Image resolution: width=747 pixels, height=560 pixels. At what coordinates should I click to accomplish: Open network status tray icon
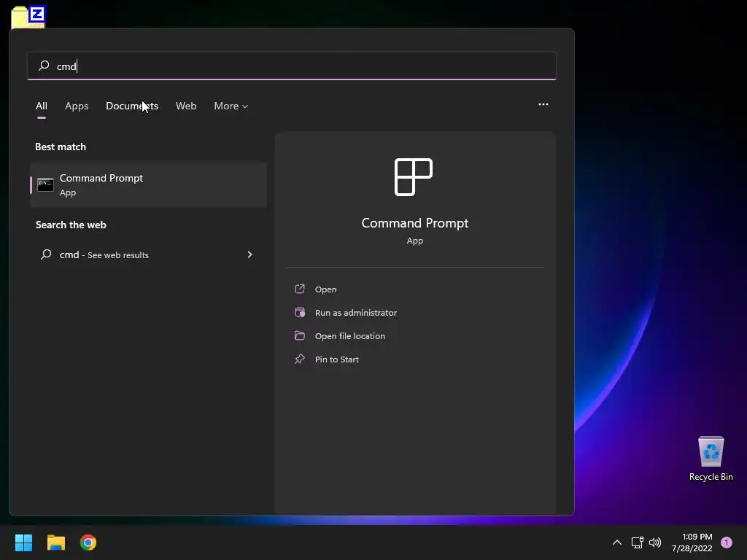637,542
